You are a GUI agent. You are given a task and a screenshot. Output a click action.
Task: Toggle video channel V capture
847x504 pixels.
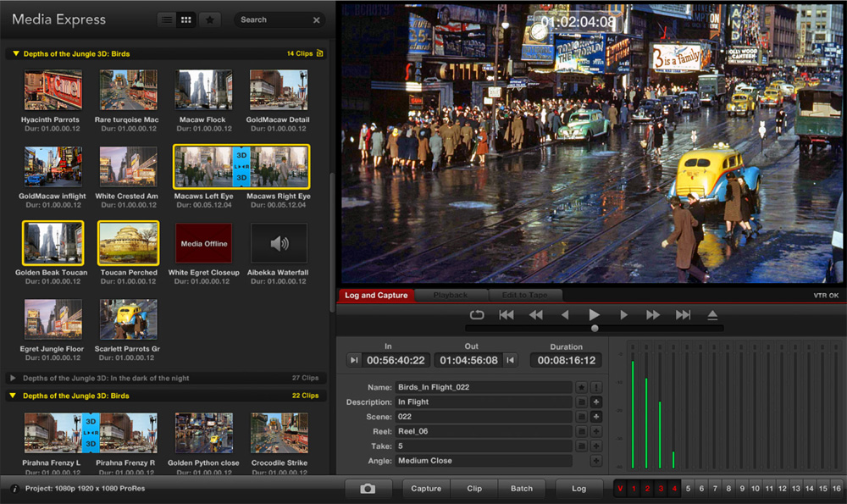[620, 489]
